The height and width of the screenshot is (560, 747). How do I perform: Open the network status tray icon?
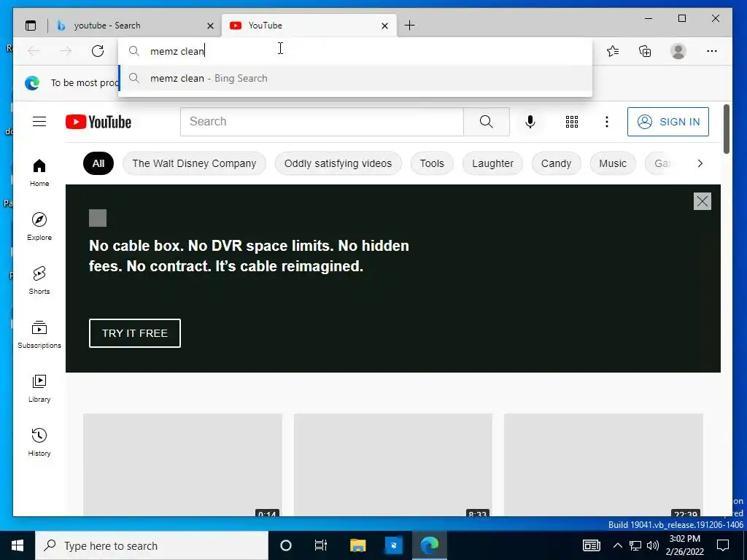(x=635, y=545)
